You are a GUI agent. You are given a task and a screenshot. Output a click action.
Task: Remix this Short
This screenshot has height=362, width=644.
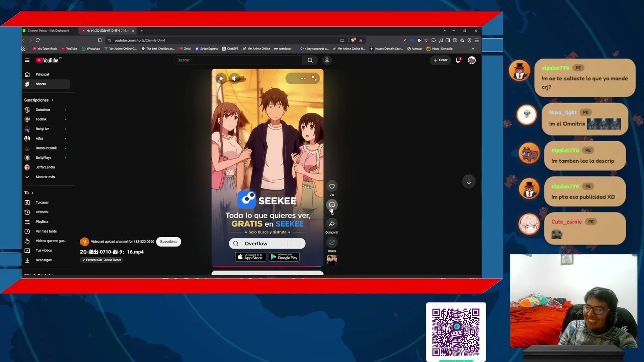point(332,243)
